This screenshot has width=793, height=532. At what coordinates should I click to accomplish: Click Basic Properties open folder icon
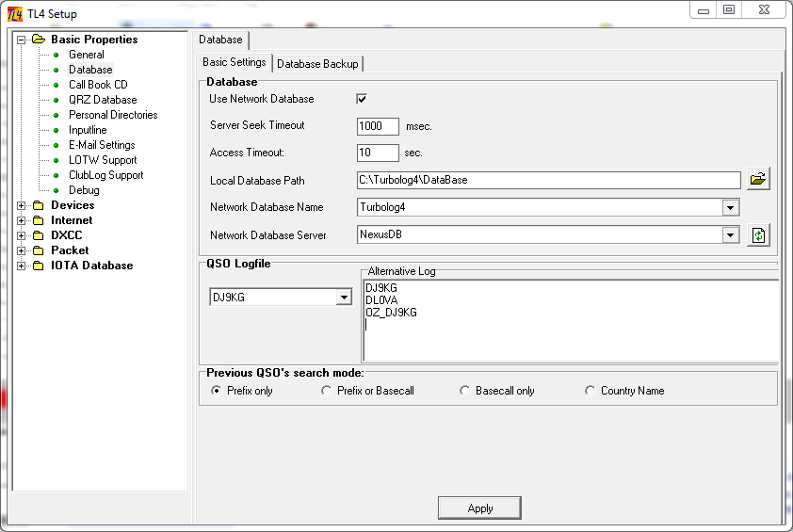tap(39, 39)
